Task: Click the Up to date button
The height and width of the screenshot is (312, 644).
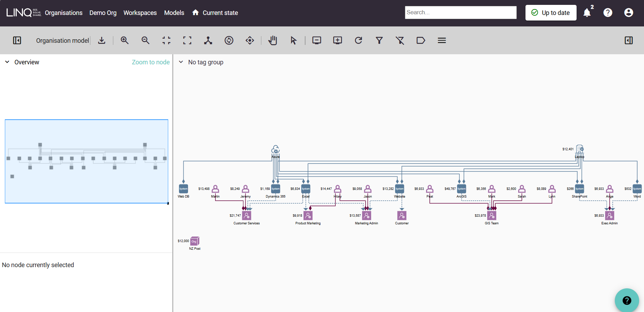Action: (x=551, y=13)
